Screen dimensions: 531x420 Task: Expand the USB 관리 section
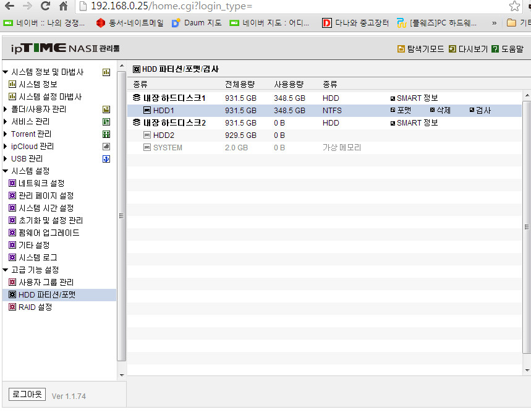point(5,158)
